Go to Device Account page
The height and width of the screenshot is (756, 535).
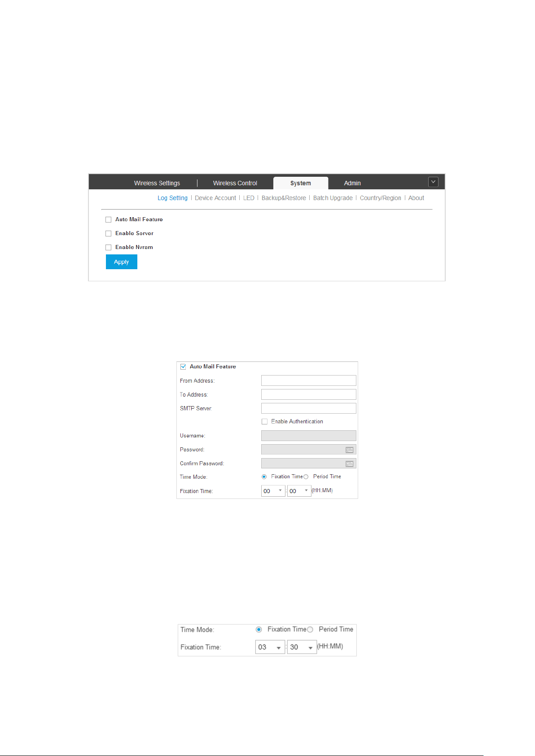(215, 198)
